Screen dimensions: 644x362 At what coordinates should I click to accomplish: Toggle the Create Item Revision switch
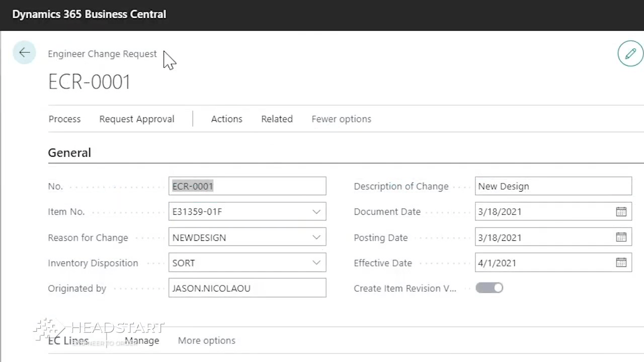pyautogui.click(x=489, y=288)
